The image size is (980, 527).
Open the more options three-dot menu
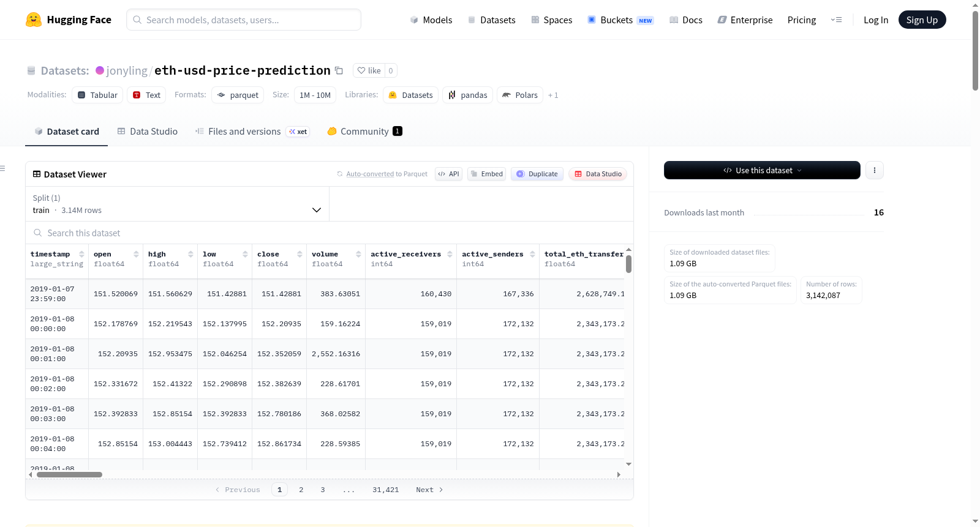point(875,170)
